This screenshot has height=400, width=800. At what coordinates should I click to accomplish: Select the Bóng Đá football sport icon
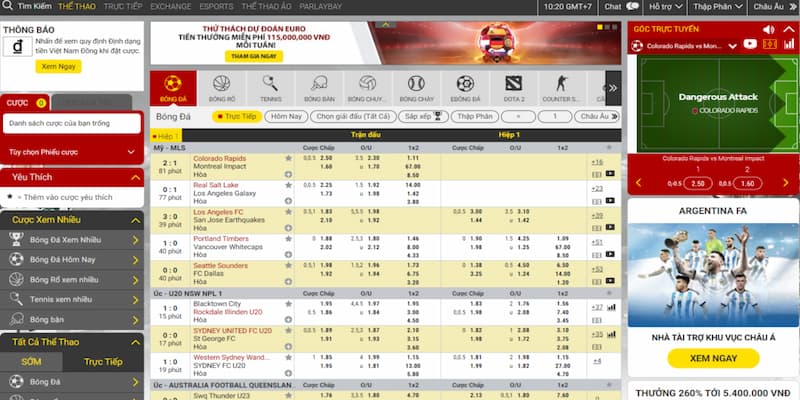point(173,88)
